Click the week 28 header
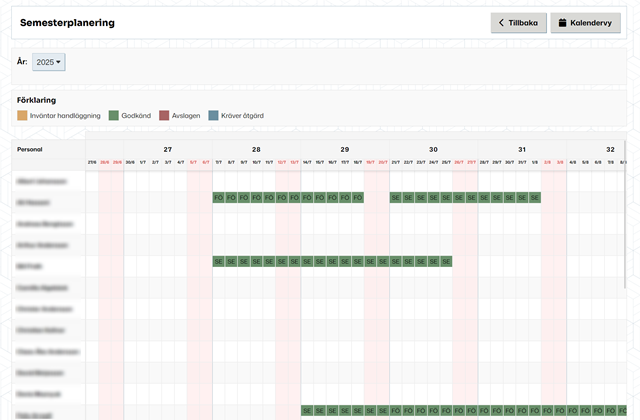The width and height of the screenshot is (640, 420). pos(256,149)
